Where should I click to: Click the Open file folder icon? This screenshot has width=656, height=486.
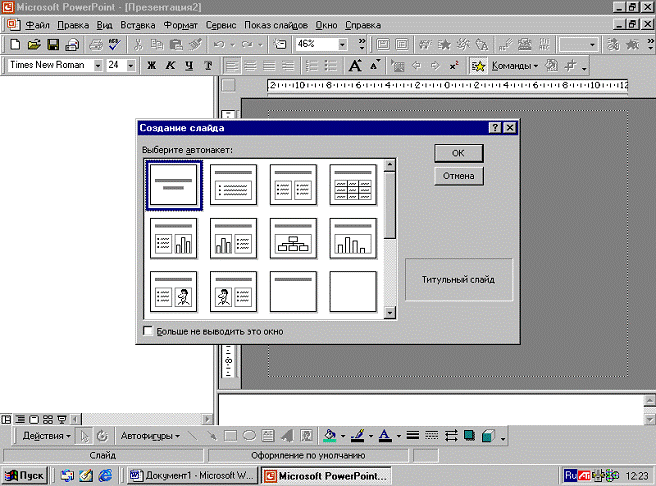pyautogui.click(x=34, y=45)
